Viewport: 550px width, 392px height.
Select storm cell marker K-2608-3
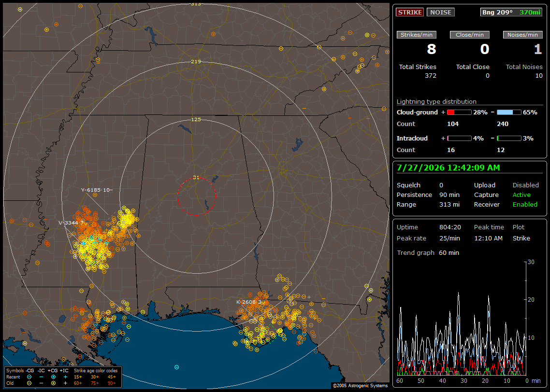[249, 302]
